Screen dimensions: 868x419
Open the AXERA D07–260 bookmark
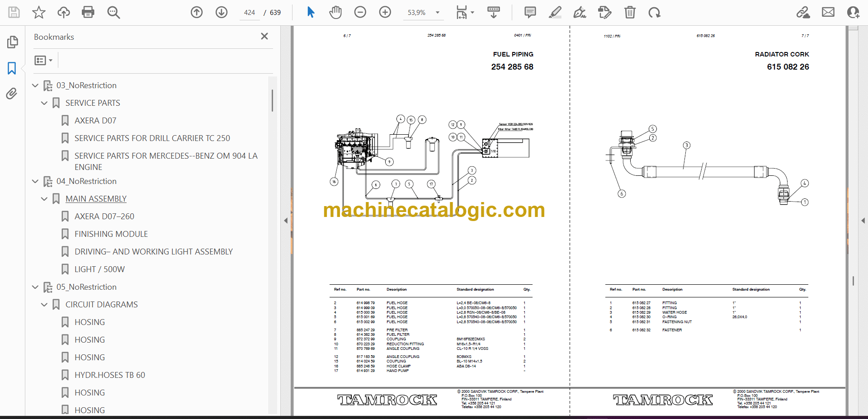[x=104, y=217]
